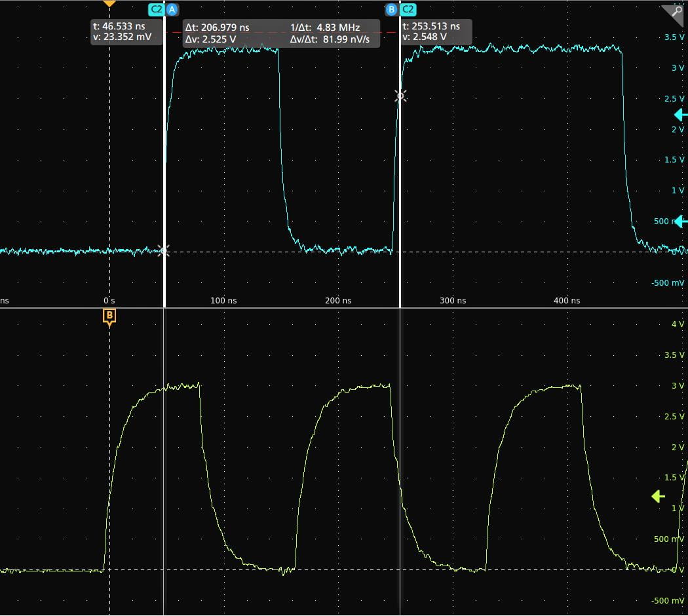Click the 3.5 V label on cyan scale
The width and height of the screenshot is (688, 616).
click(674, 37)
